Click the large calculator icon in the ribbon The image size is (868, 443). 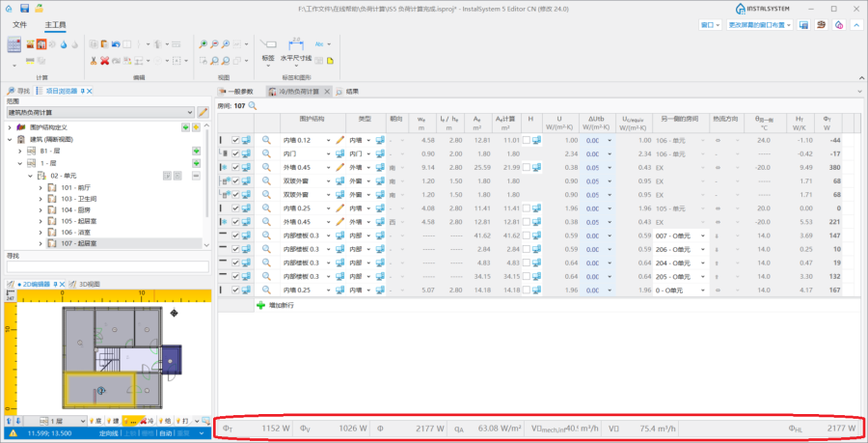click(x=14, y=45)
